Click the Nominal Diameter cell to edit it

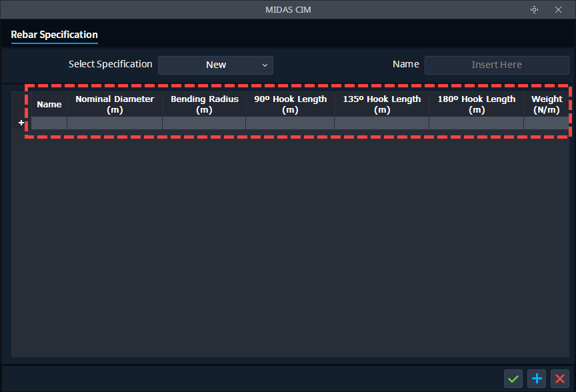[x=114, y=123]
